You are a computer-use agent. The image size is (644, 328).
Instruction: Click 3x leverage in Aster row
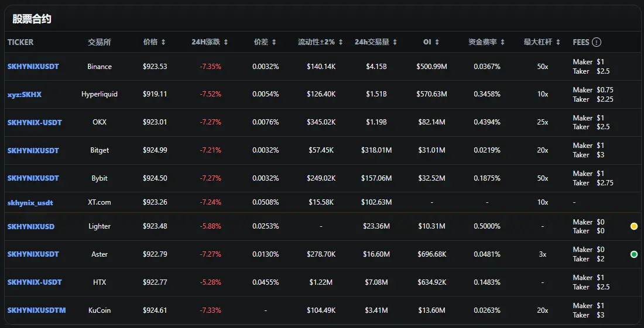543,254
